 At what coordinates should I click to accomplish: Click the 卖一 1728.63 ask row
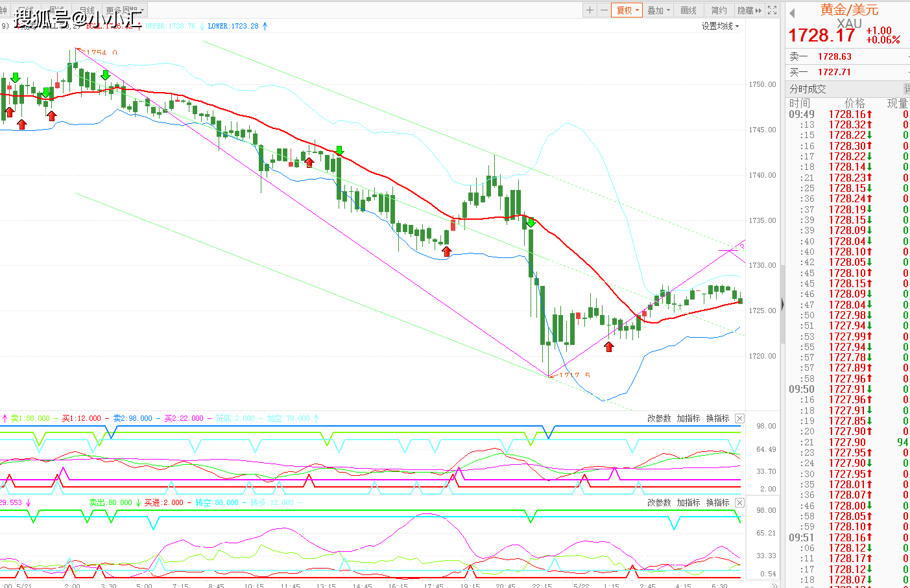pyautogui.click(x=848, y=56)
